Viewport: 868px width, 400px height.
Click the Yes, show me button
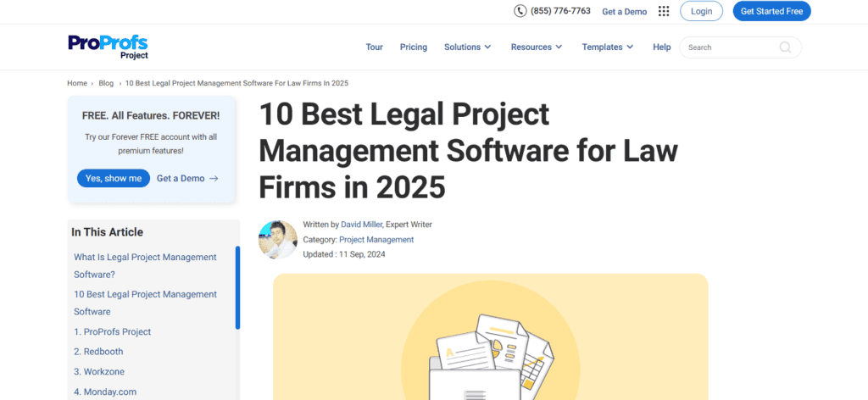click(x=114, y=178)
